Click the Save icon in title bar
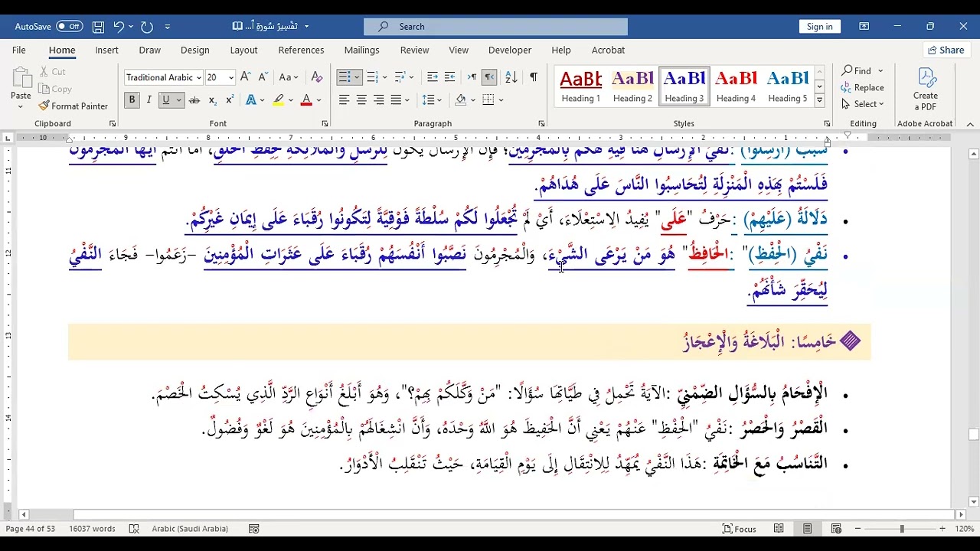 pyautogui.click(x=98, y=26)
